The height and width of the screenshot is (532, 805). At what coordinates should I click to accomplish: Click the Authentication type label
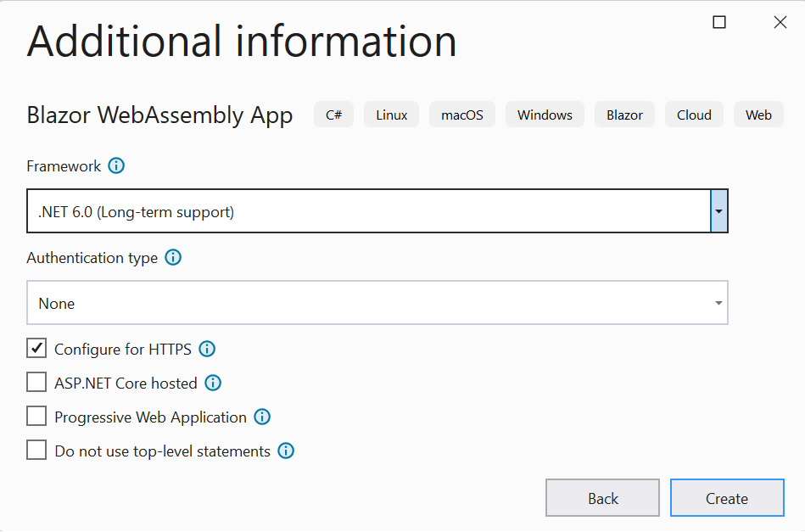[92, 258]
